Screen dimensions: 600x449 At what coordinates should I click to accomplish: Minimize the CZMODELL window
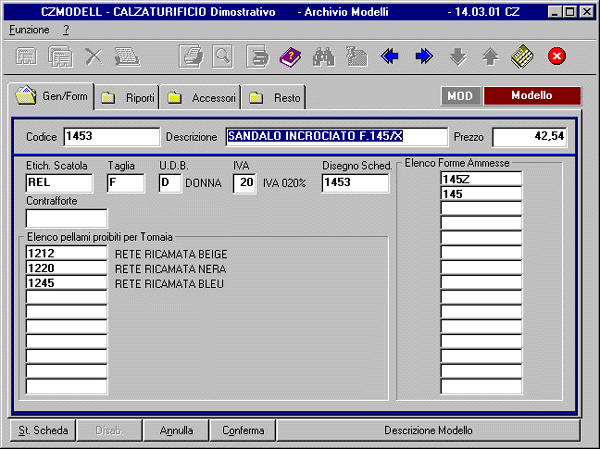click(x=555, y=12)
